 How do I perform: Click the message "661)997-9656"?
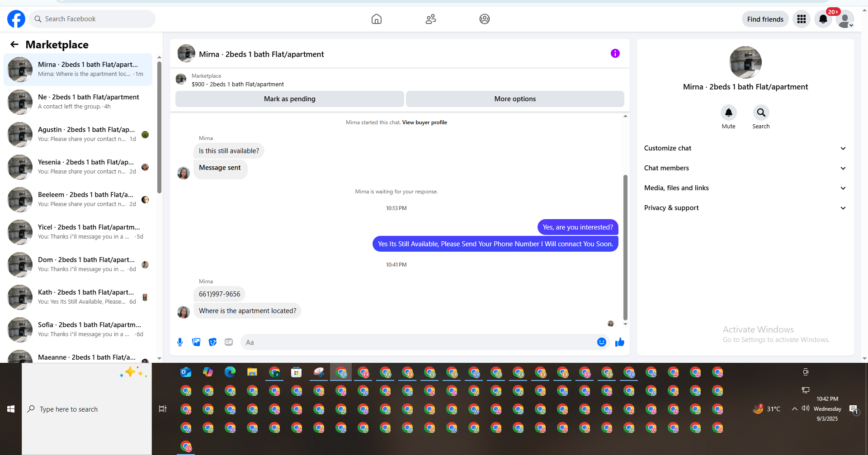[220, 294]
